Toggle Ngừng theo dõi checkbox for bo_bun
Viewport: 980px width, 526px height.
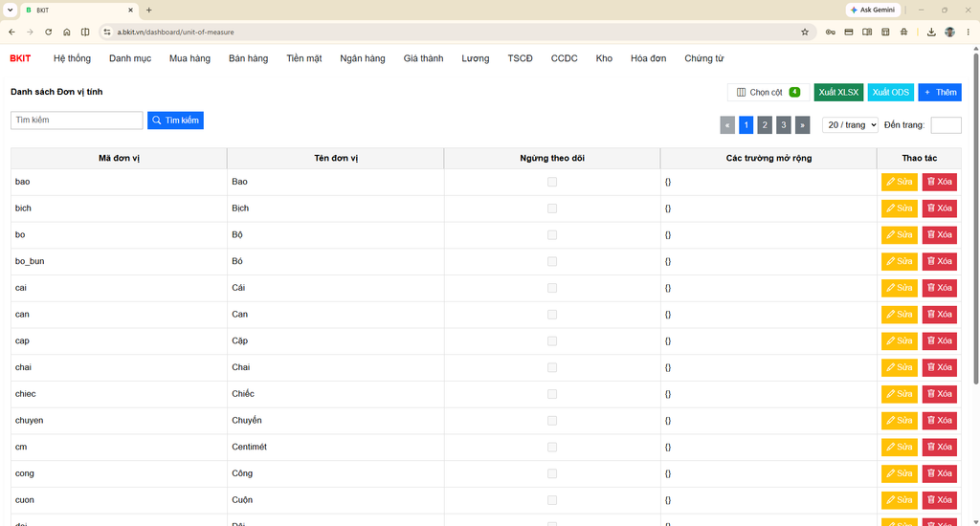552,261
